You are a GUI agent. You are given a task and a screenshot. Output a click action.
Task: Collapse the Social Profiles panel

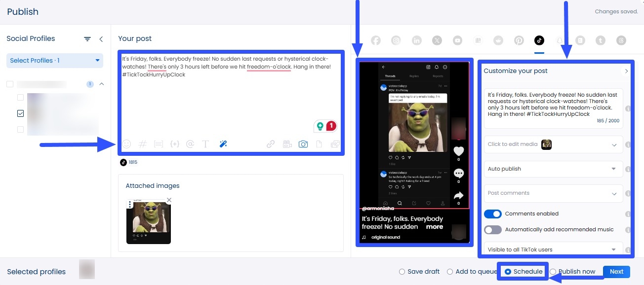tap(101, 38)
